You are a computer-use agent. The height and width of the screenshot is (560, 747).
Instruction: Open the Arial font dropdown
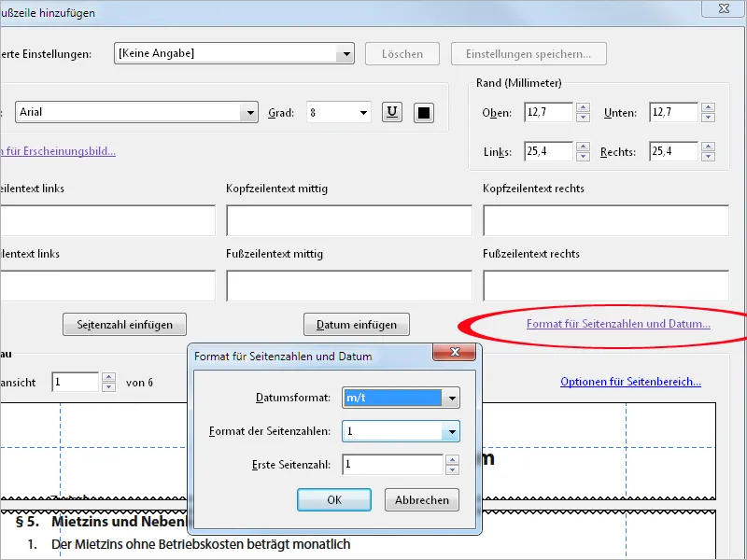pos(136,112)
